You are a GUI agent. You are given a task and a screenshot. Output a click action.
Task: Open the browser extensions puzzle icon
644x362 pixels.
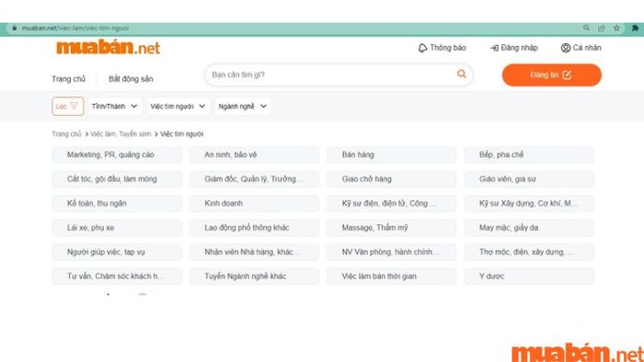coord(635,28)
